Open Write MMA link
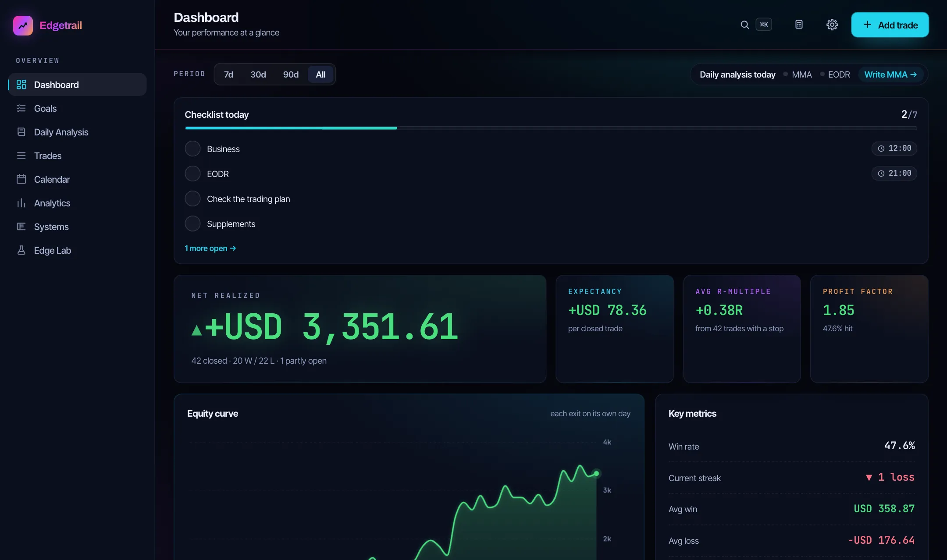Image resolution: width=947 pixels, height=560 pixels. (x=890, y=74)
